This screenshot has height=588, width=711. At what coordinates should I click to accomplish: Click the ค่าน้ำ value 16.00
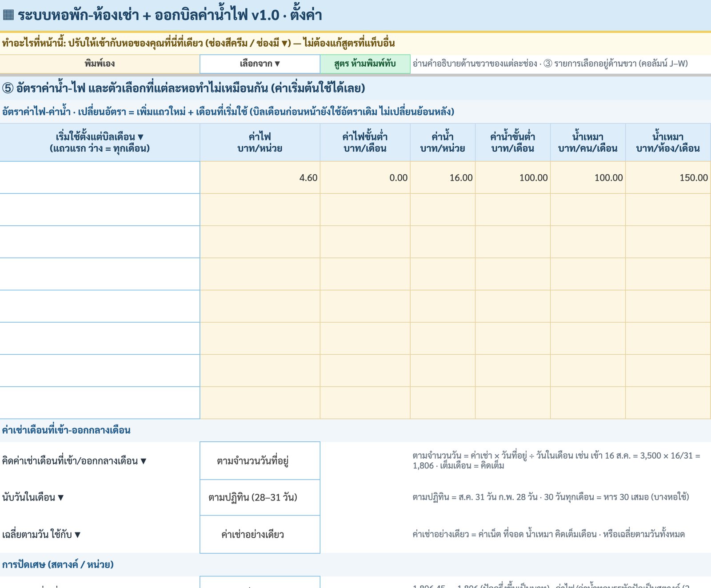click(443, 178)
